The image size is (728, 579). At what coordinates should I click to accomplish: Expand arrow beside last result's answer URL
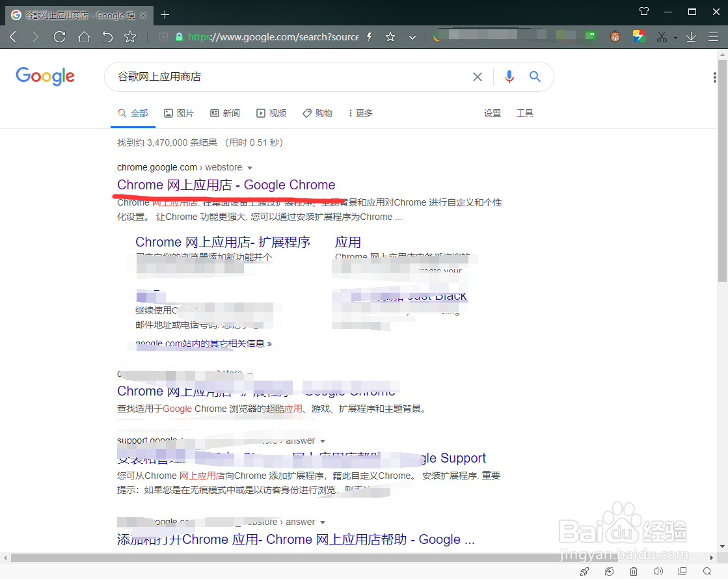(323, 522)
